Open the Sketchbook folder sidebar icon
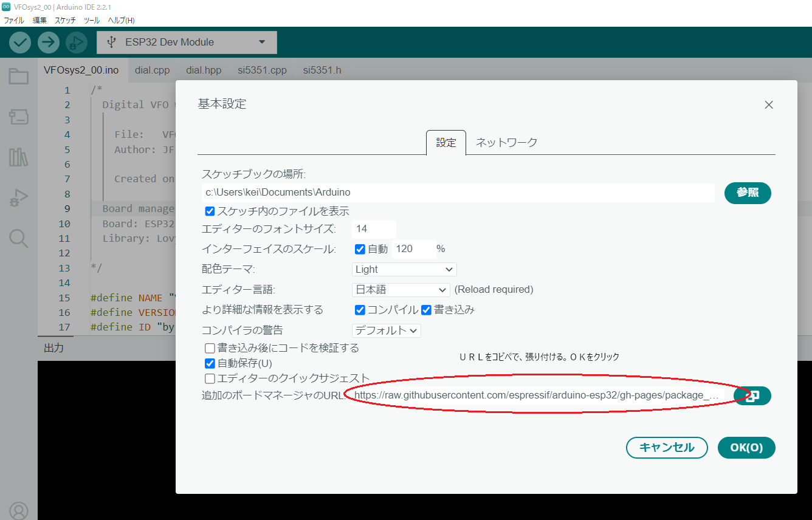Viewport: 812px width, 520px height. [18, 76]
